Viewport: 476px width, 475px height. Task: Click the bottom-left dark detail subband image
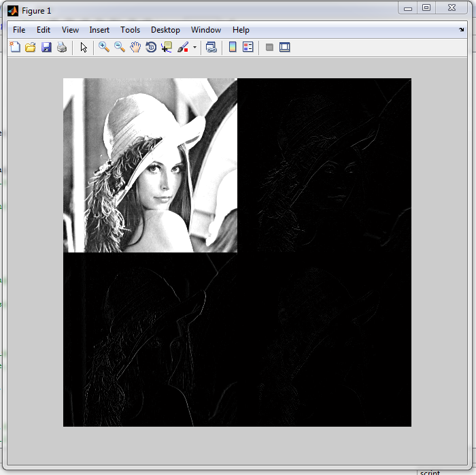point(150,340)
